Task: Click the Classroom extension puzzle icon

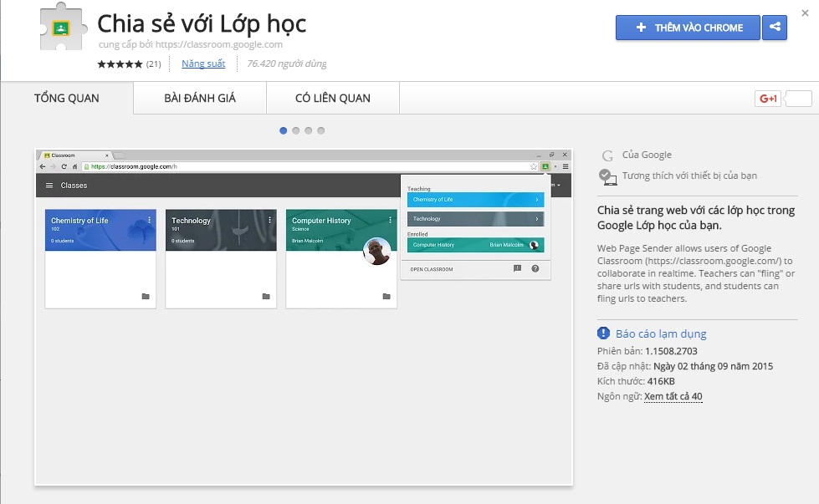Action: pos(63,27)
